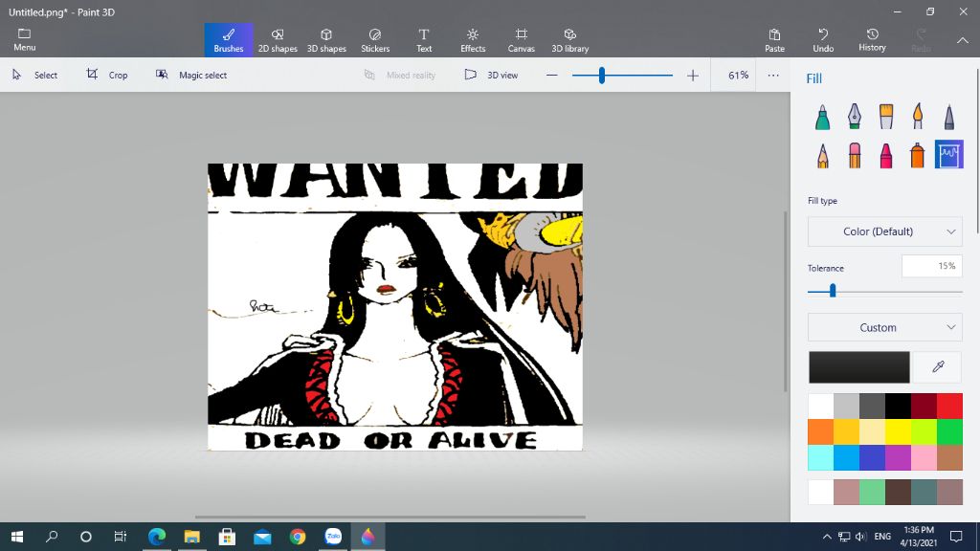This screenshot has width=980, height=551.
Task: Click the current black color preview
Action: tap(859, 366)
